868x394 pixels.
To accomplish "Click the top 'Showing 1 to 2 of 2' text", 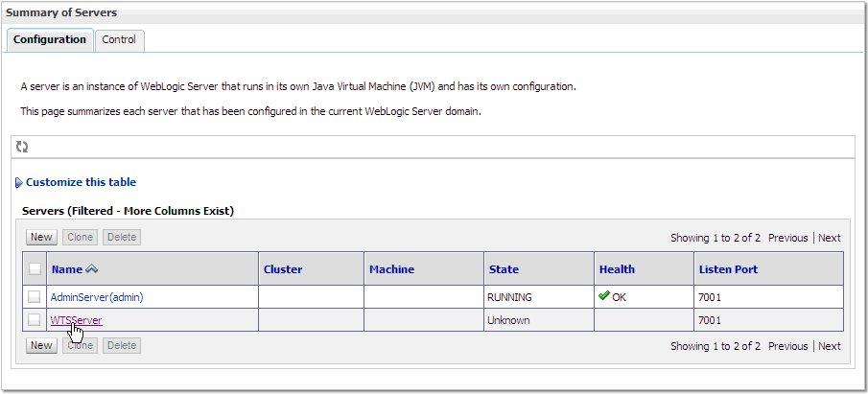I will (716, 238).
